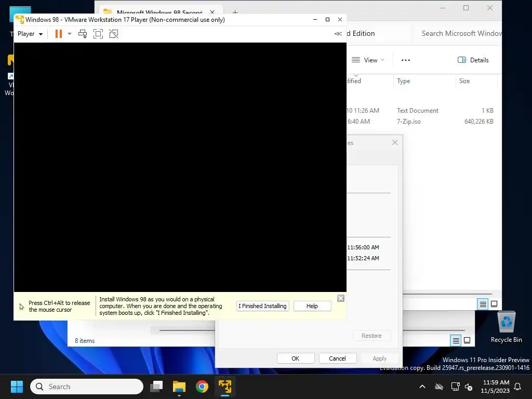Select the Text Document row
The image size is (532, 399).
pos(421,111)
